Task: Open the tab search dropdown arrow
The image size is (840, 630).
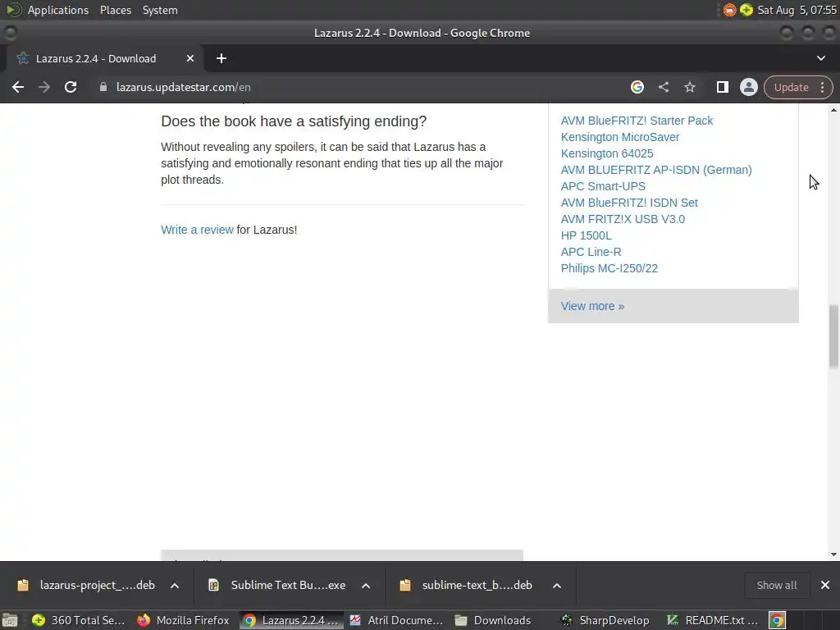Action: (820, 58)
